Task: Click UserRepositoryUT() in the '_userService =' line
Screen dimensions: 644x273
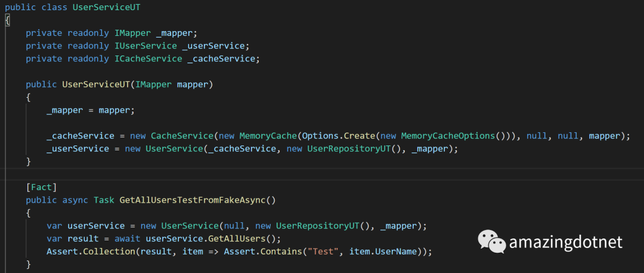Action: pos(354,148)
